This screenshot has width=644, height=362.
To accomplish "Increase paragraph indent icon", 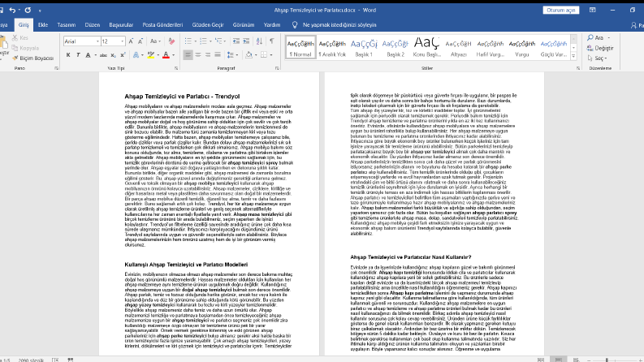I will tap(246, 41).
